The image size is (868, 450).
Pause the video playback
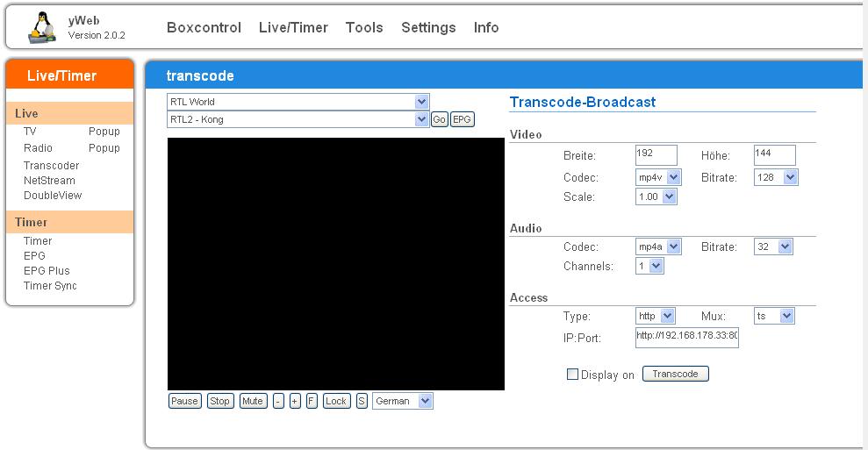(x=184, y=401)
